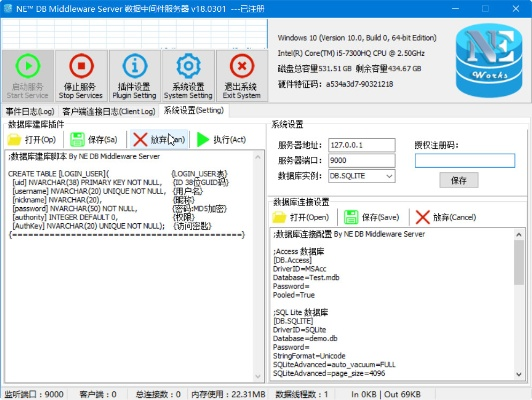
Task: Click the [DB.SQLITE] section line
Action: click(x=293, y=321)
